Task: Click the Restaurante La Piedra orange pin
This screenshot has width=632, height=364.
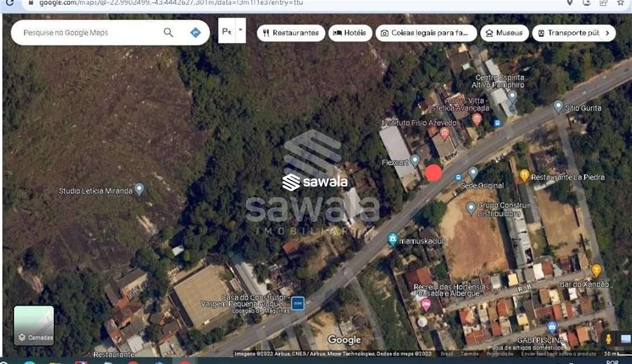Action: (524, 176)
